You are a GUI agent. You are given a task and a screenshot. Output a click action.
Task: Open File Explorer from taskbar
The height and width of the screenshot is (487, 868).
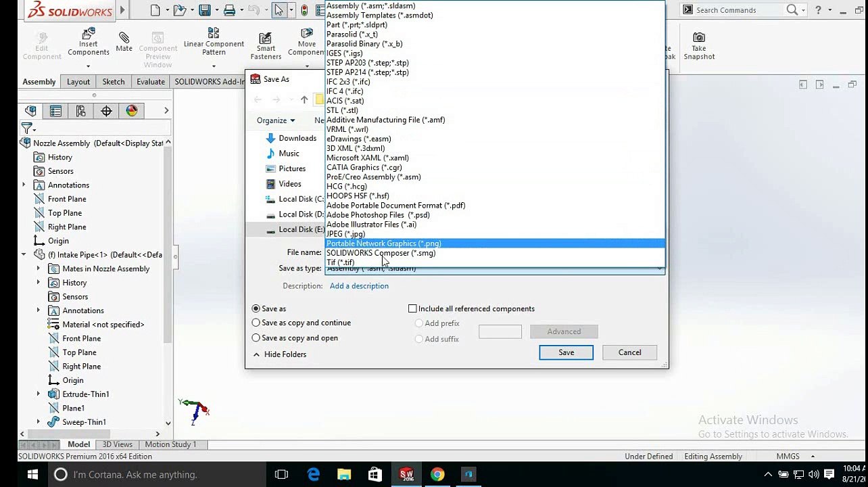[x=344, y=475]
